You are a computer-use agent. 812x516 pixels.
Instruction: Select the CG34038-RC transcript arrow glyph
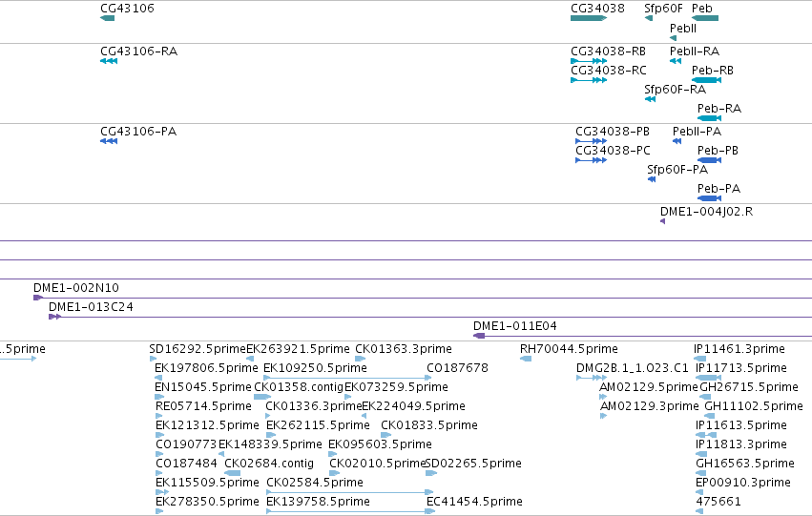[589, 80]
